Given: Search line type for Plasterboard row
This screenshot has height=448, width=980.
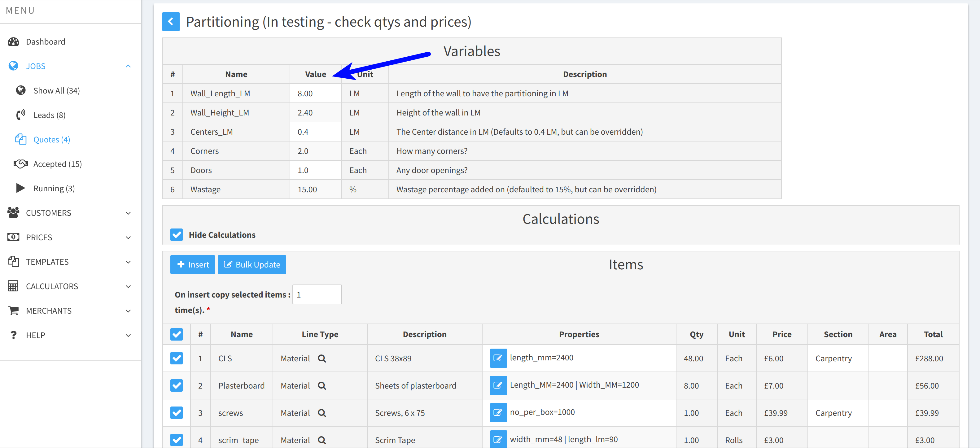Looking at the screenshot, I should coord(322,386).
